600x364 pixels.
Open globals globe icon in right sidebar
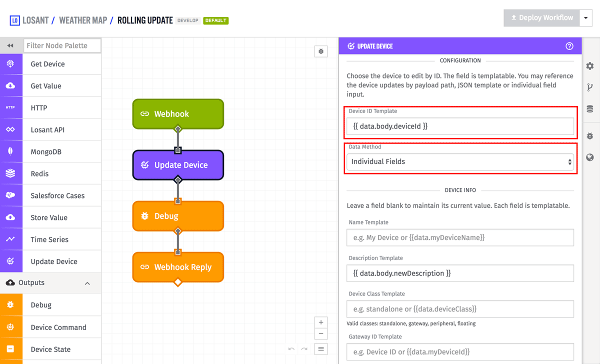pyautogui.click(x=590, y=157)
